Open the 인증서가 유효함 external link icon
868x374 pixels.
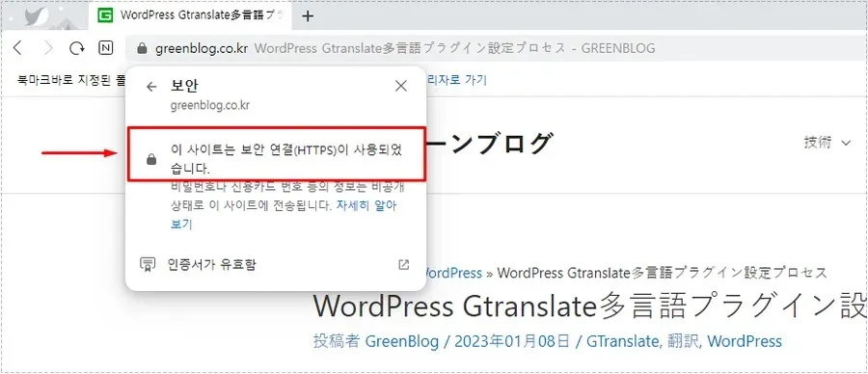tap(403, 264)
